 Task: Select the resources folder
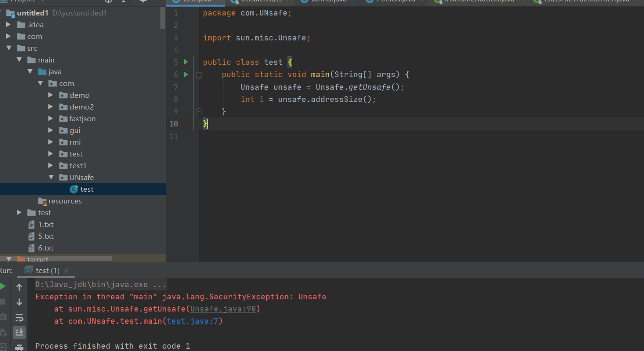tap(65, 201)
